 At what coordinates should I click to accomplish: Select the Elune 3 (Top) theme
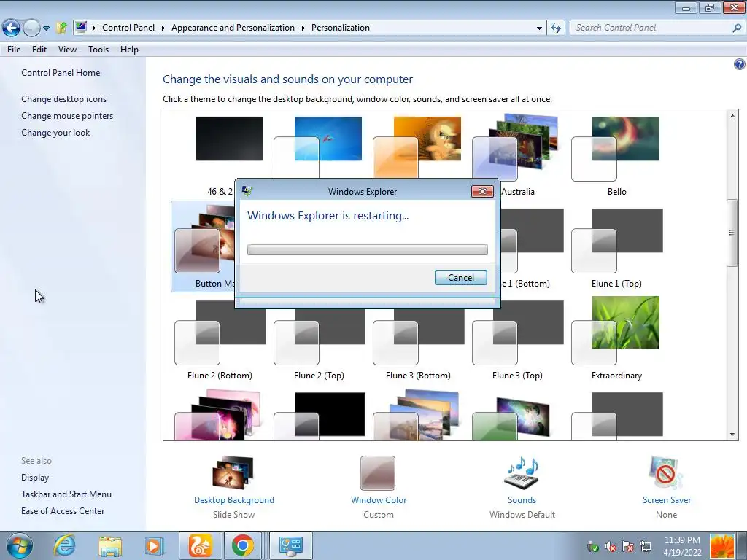(517, 339)
